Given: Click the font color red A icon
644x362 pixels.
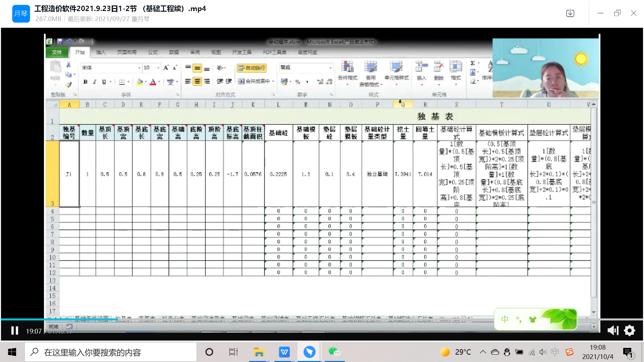Looking at the screenshot, I should tap(153, 82).
